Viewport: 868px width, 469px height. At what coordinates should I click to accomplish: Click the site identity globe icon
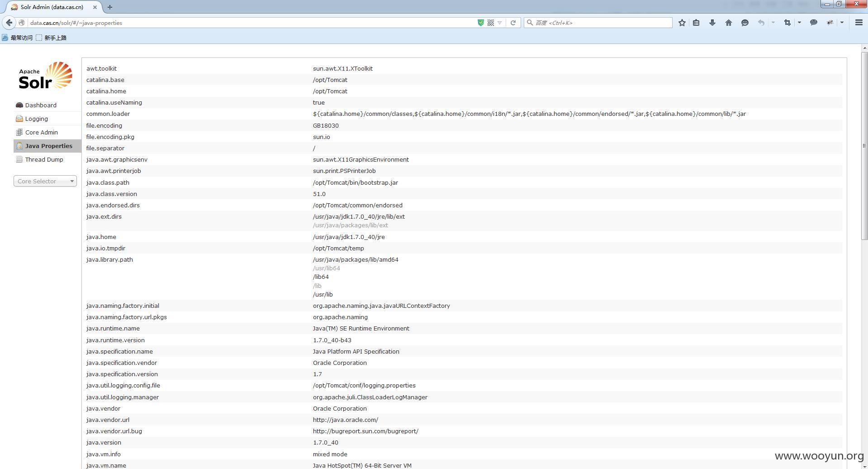(x=22, y=23)
